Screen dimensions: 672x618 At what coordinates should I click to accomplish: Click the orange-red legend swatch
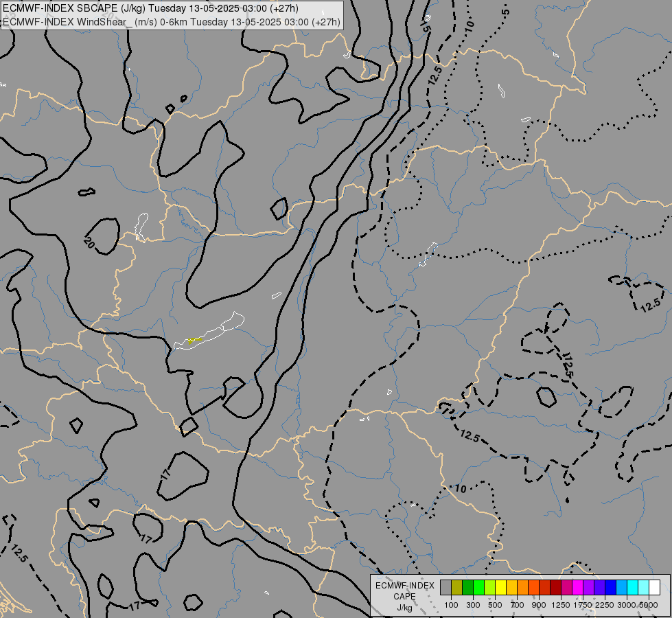pyautogui.click(x=533, y=587)
